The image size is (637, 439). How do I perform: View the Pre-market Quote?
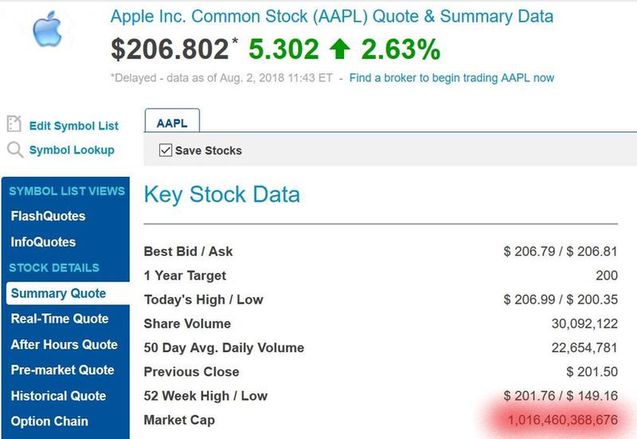click(63, 370)
